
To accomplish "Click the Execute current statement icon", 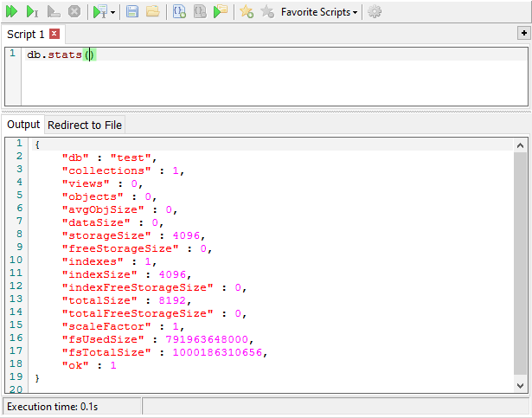I will (x=33, y=12).
